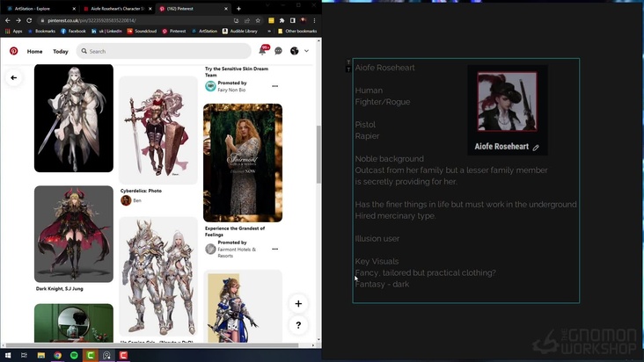The height and width of the screenshot is (362, 644).
Task: Reload the Pinterest page
Action: point(29,20)
